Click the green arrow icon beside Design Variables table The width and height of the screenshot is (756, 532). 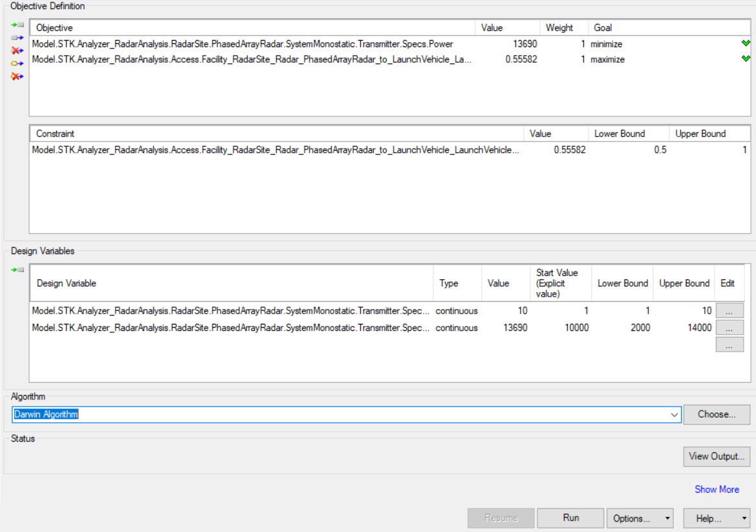tap(17, 270)
